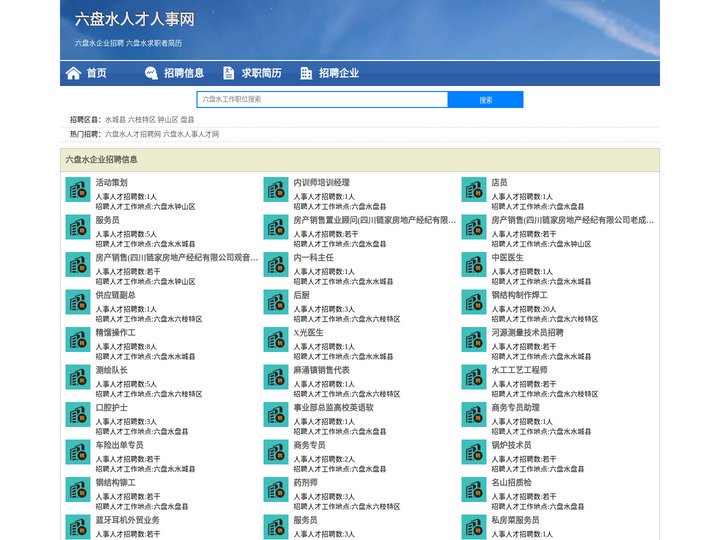This screenshot has width=720, height=540.
Task: Filter by district 盘县
Action: click(x=187, y=119)
